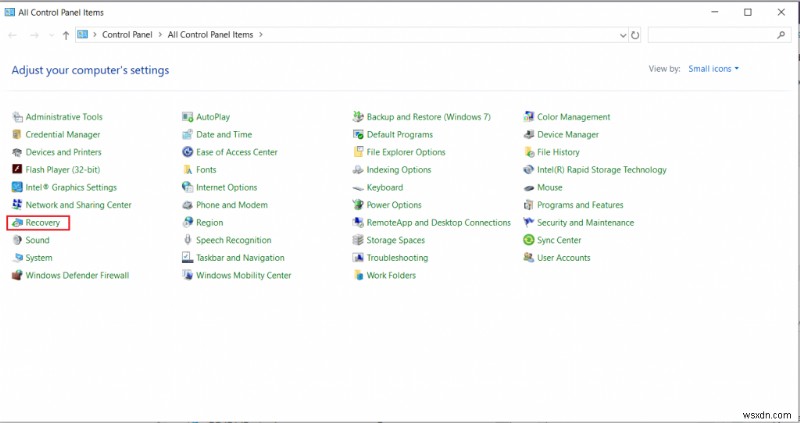The width and height of the screenshot is (800, 423).
Task: Open the Programs and Features link
Action: (580, 205)
